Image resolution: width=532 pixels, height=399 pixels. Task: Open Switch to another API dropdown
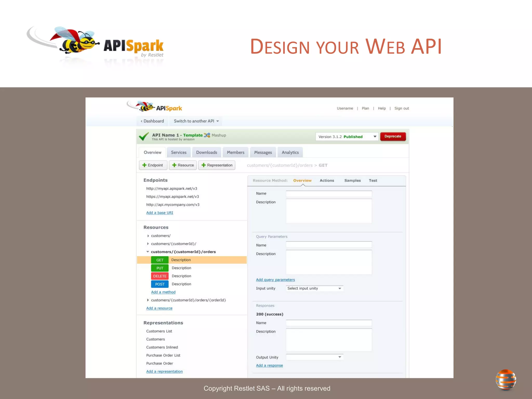pos(196,121)
